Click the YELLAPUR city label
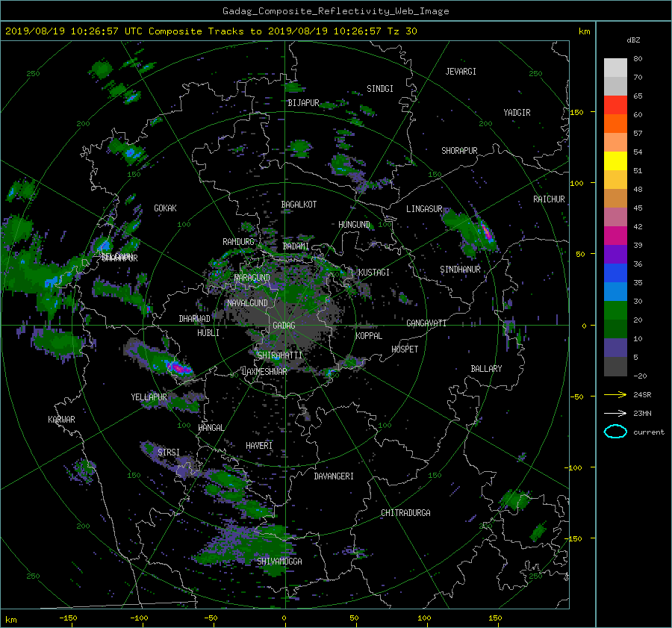 [149, 397]
